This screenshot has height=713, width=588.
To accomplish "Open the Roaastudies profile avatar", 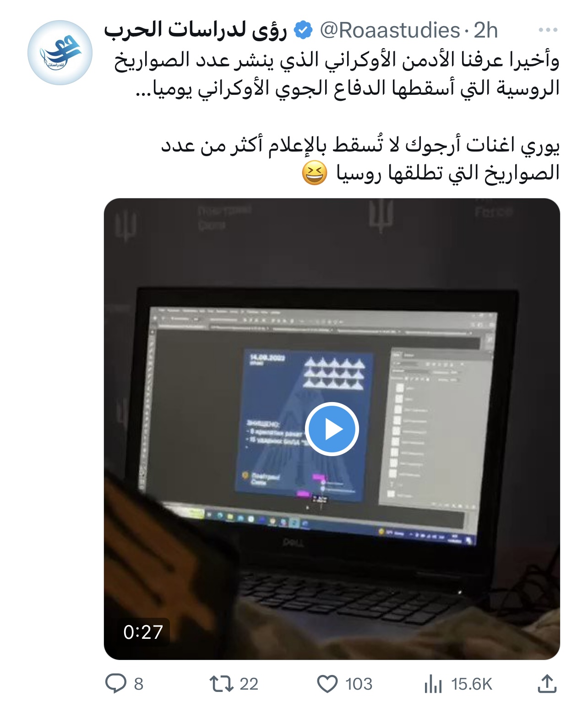I will click(60, 53).
